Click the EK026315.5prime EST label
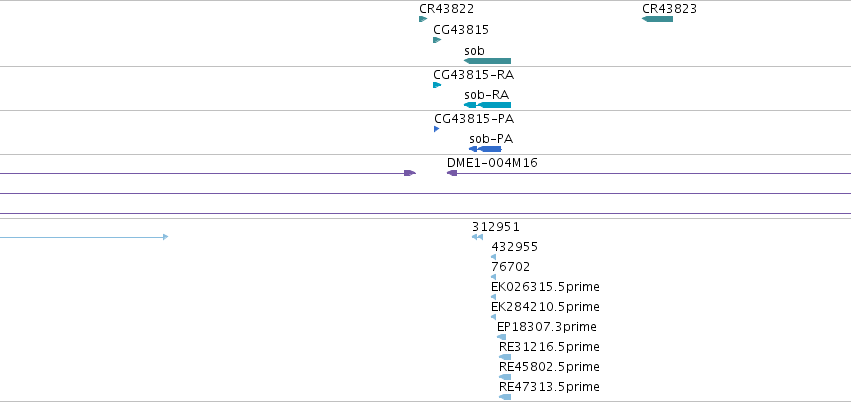Screen dimensions: 851x402 tap(545, 286)
